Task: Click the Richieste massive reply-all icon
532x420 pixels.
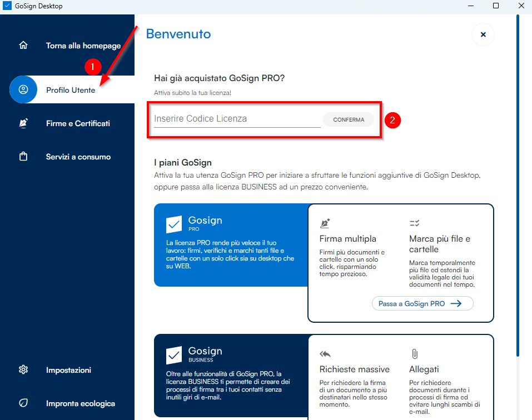Action: [325, 354]
